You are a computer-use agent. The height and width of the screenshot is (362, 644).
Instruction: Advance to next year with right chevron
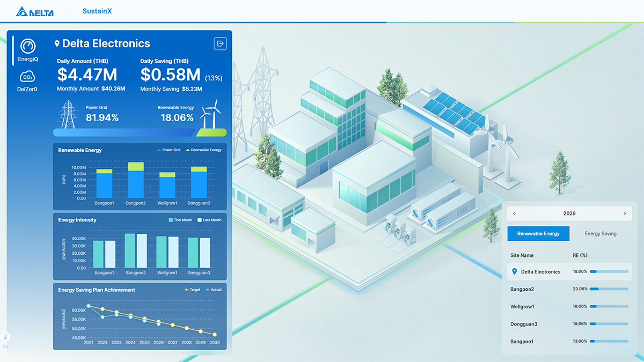coord(625,213)
